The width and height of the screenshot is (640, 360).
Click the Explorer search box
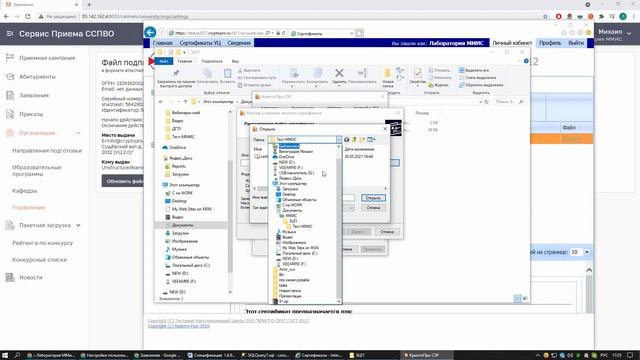(508, 102)
